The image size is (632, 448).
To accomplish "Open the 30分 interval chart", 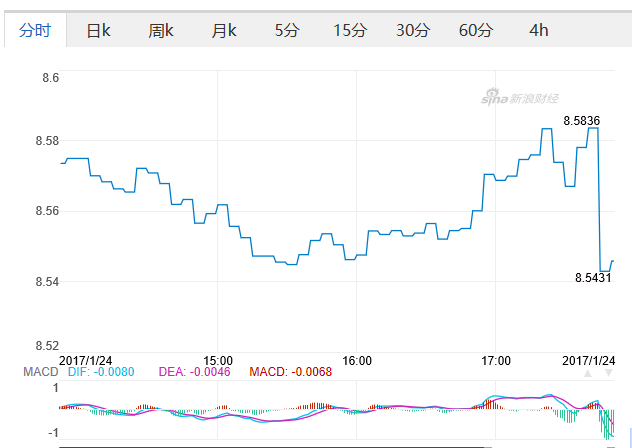I will point(413,30).
